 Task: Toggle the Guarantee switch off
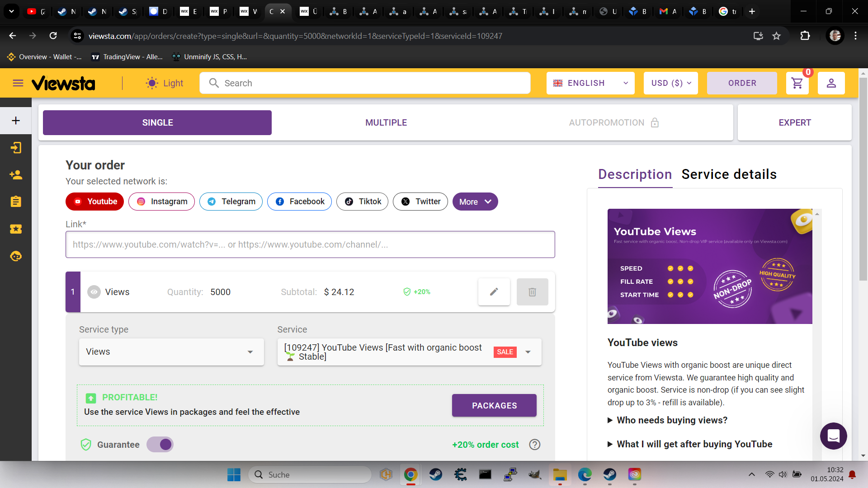[160, 445]
